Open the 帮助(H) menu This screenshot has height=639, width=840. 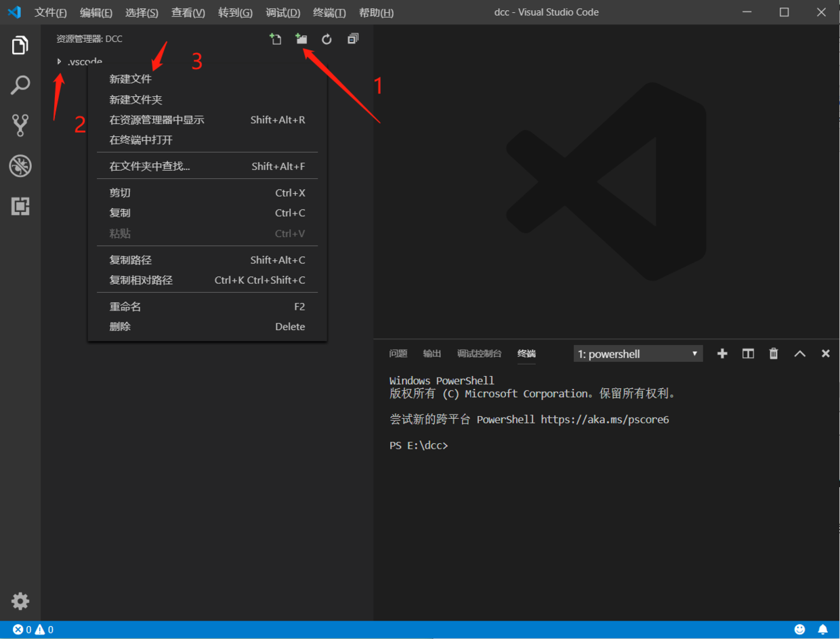pyautogui.click(x=376, y=13)
